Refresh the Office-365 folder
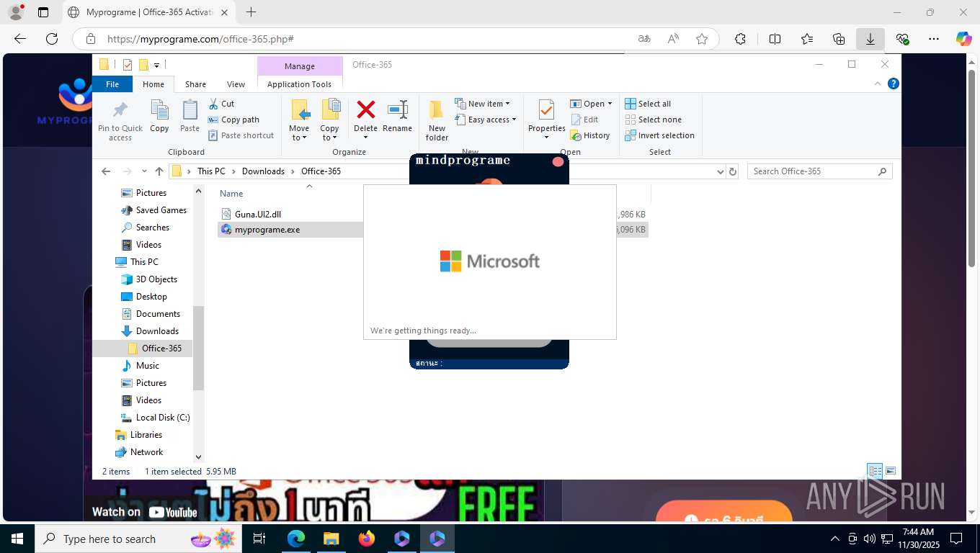 (x=733, y=171)
